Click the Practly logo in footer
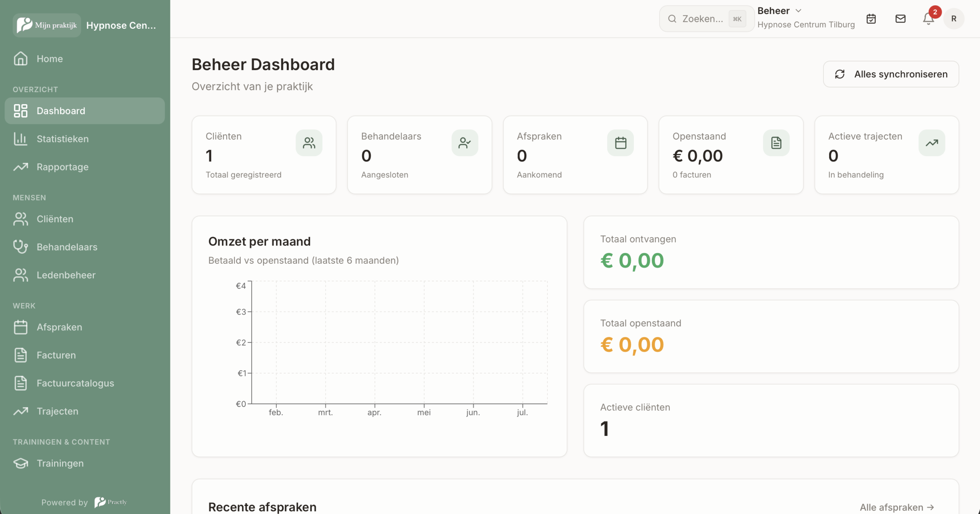 pos(111,502)
